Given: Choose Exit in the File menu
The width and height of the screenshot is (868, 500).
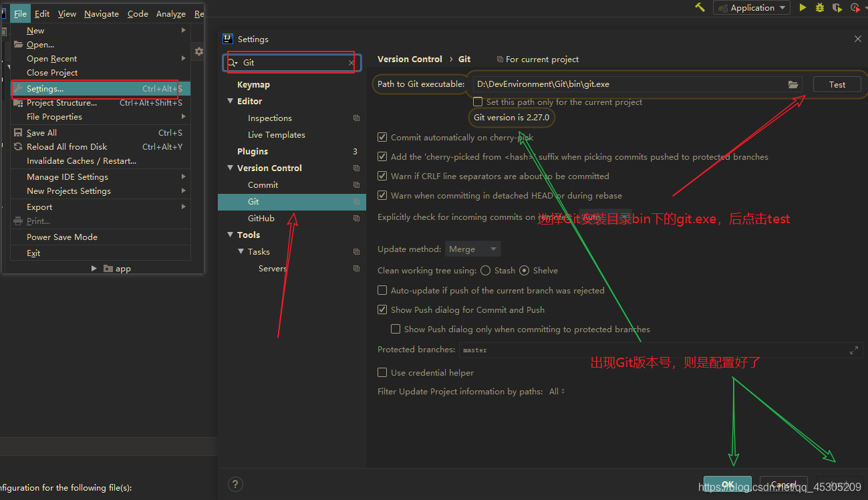Looking at the screenshot, I should [x=100, y=253].
